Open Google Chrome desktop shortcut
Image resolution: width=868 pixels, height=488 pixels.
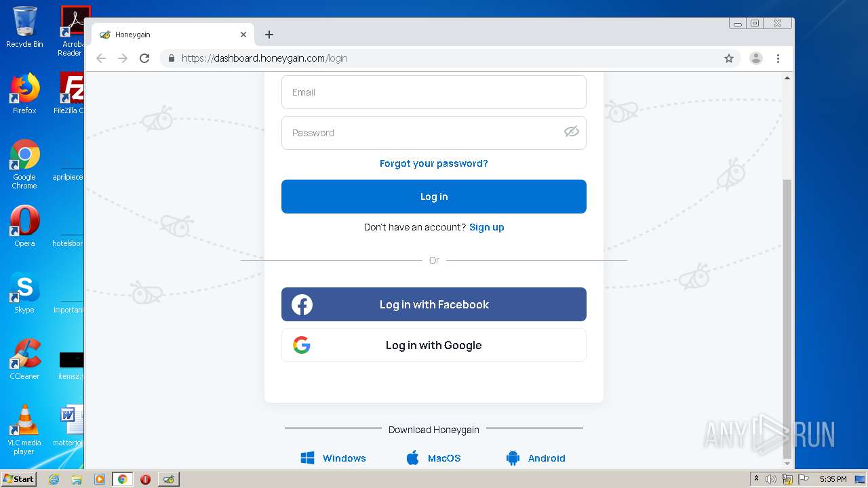[24, 164]
